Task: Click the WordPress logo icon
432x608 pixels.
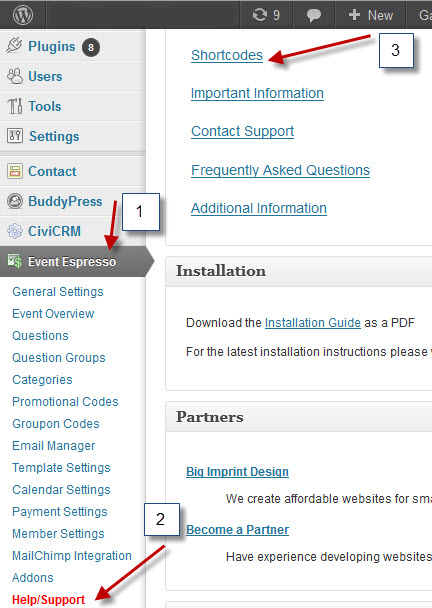Action: click(x=23, y=15)
